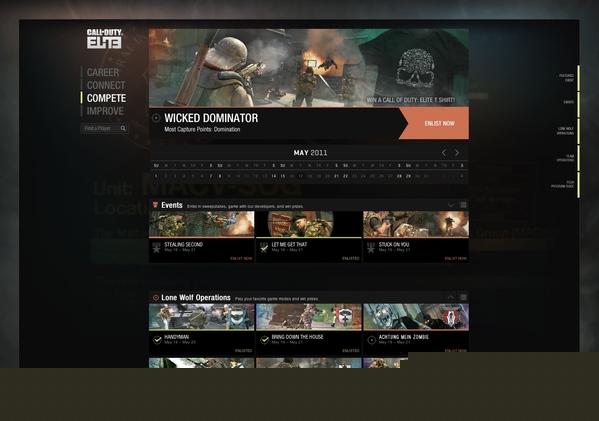Open the Improve menu item

pyautogui.click(x=105, y=111)
